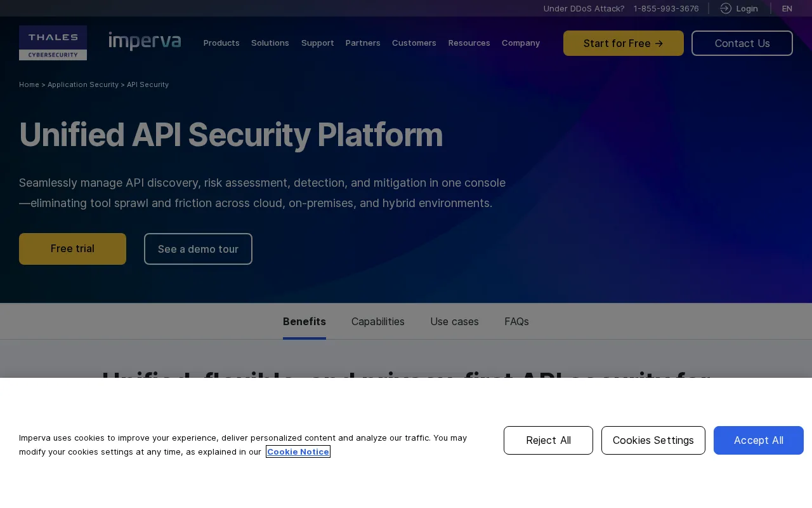
Task: Open the Customers menu
Action: [x=414, y=43]
